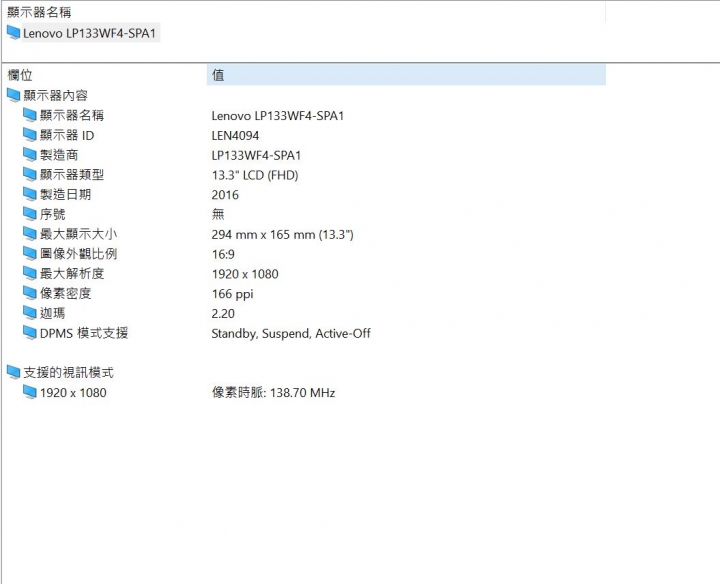This screenshot has height=584, width=720.
Task: Select the 製造日期 field label
Action: [65, 194]
